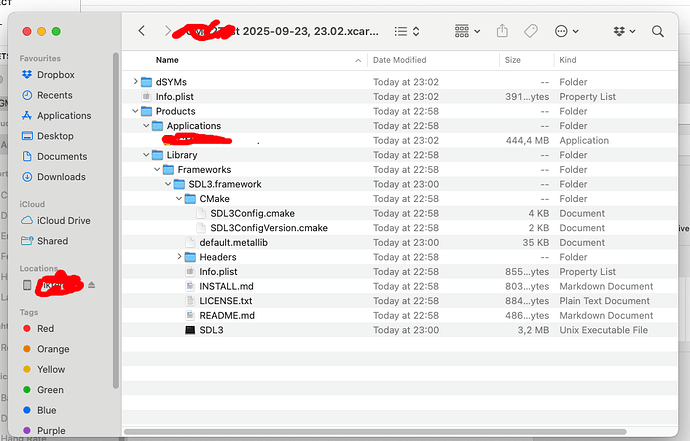
Task: Select the LICENSE.txt file icon
Action: click(x=190, y=301)
